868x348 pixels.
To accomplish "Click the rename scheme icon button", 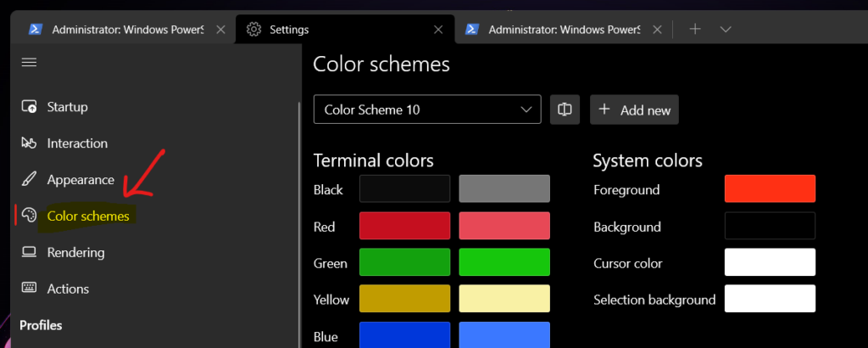I will coord(565,109).
